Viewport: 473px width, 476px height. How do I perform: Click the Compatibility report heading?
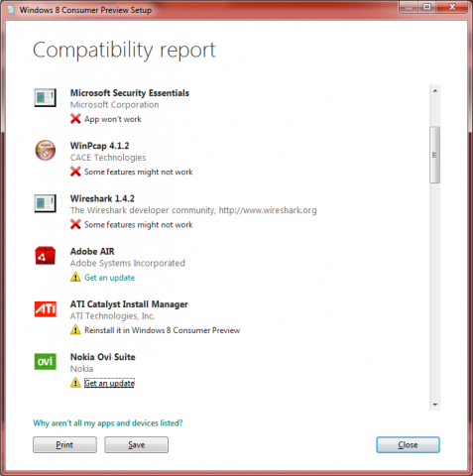point(124,51)
